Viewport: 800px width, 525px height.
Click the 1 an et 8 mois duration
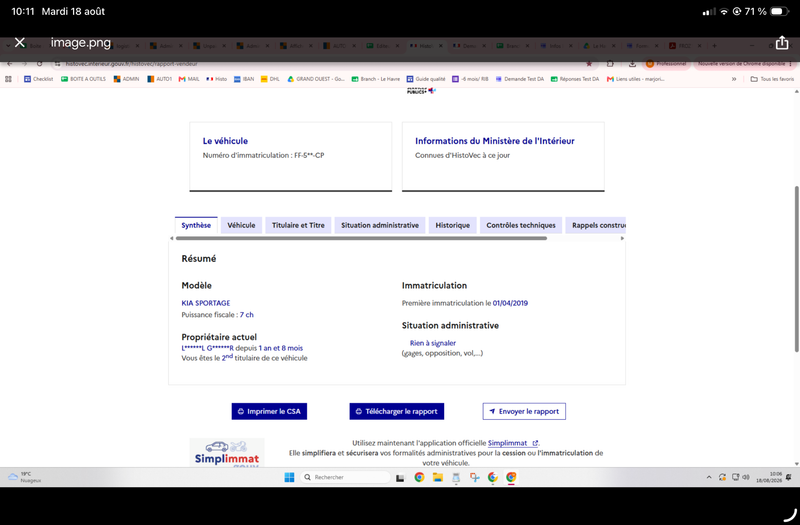pyautogui.click(x=281, y=348)
